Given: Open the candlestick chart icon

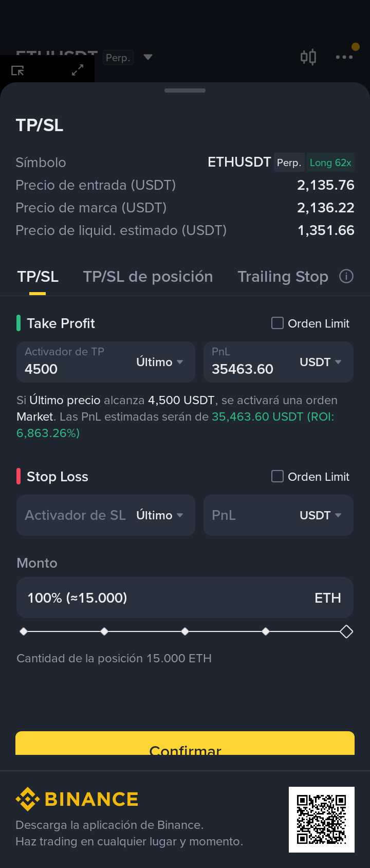Looking at the screenshot, I should (308, 57).
